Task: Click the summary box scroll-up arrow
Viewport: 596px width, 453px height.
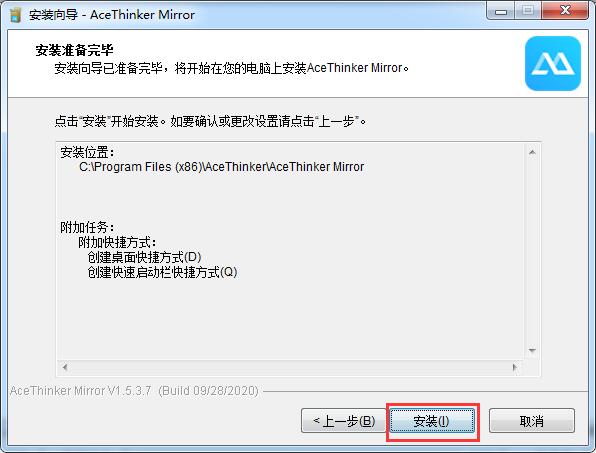Action: pyautogui.click(x=532, y=152)
